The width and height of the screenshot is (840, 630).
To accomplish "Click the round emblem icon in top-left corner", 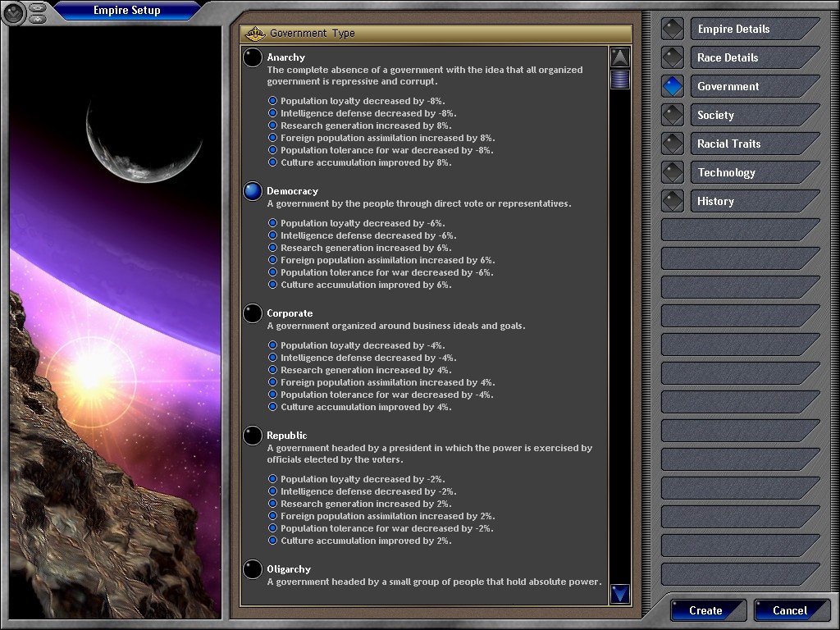I will (14, 14).
